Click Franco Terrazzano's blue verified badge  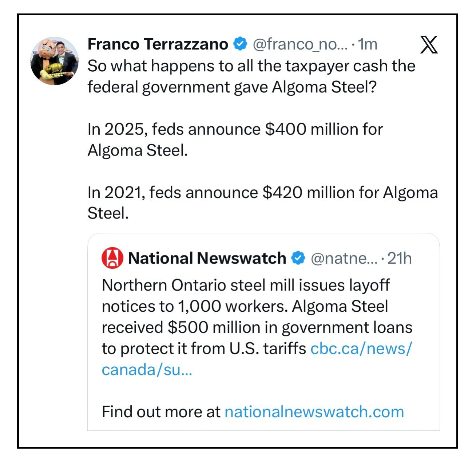(240, 44)
